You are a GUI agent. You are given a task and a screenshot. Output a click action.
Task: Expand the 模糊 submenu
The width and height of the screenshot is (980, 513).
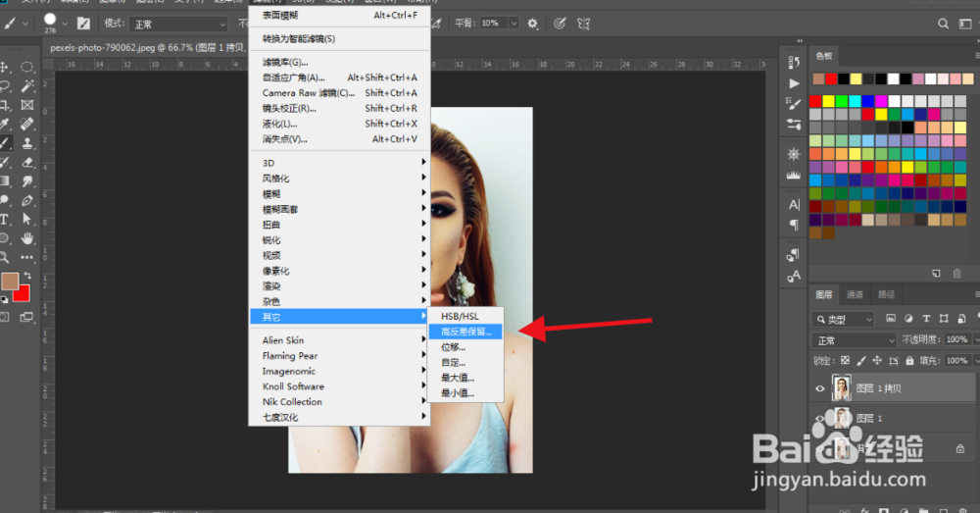(x=339, y=194)
